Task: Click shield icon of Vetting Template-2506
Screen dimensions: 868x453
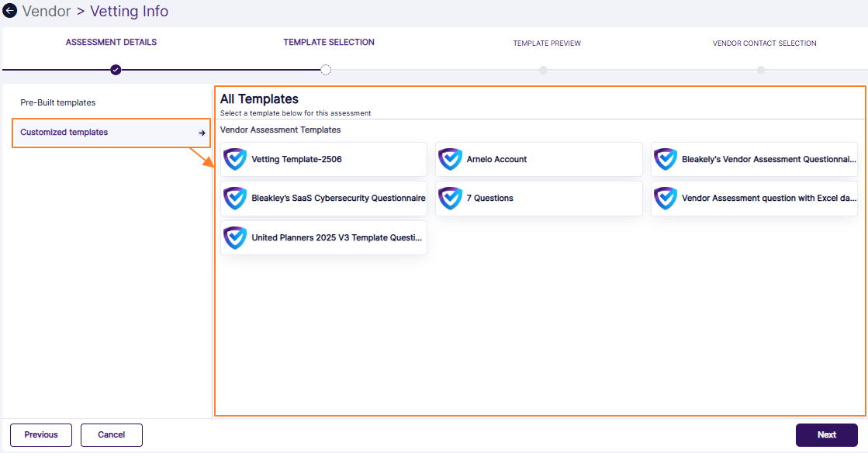Action: coord(234,159)
